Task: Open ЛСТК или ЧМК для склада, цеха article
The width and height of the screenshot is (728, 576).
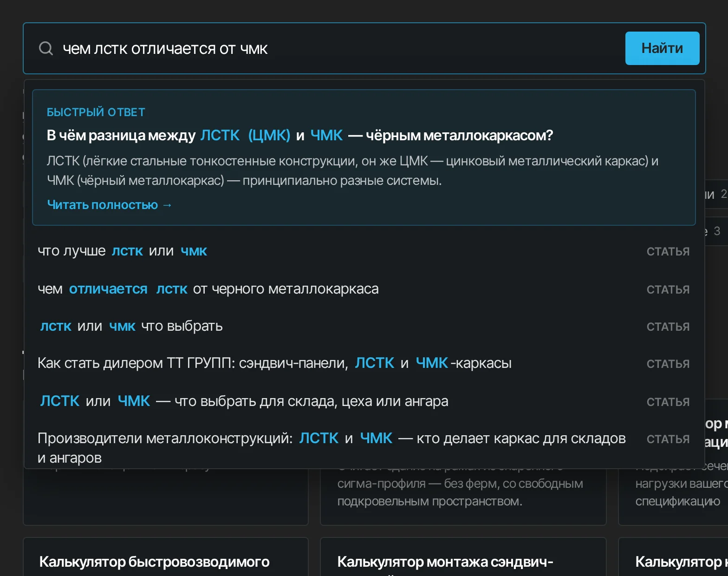Action: click(x=364, y=401)
